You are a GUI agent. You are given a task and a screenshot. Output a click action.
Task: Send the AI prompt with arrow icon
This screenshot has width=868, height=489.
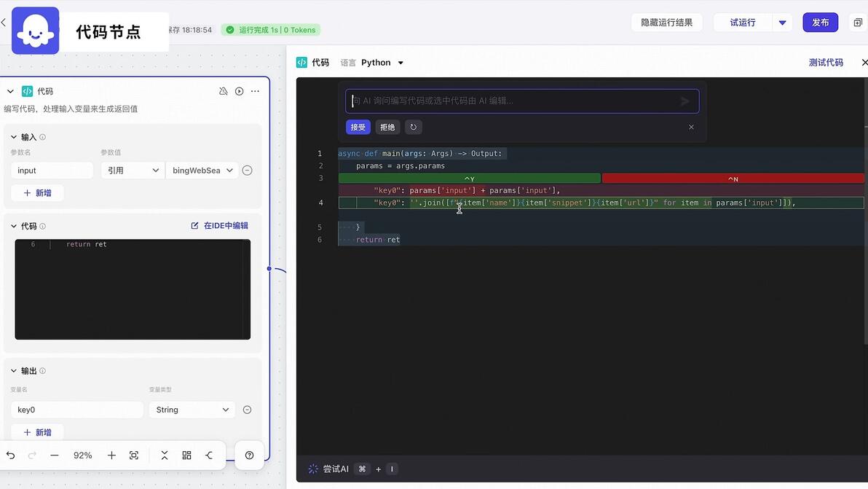tap(685, 101)
